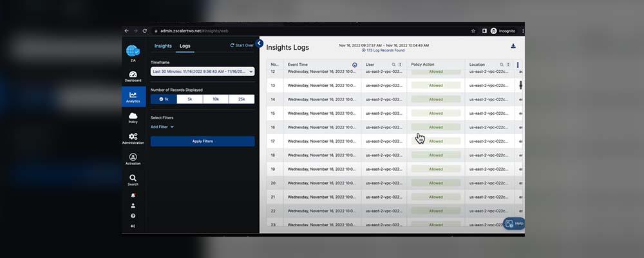Click the browser back arrow
The width and height of the screenshot is (644, 258).
126,31
